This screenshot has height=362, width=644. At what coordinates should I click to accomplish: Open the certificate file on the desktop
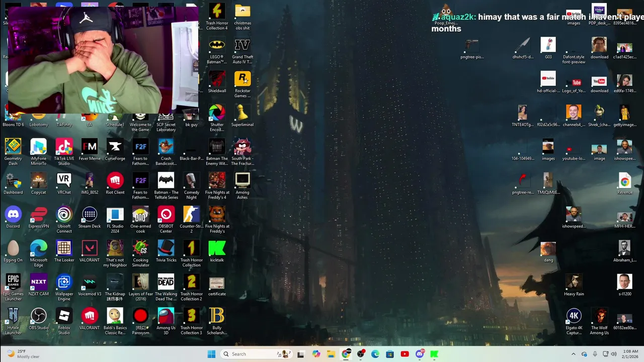pyautogui.click(x=217, y=285)
